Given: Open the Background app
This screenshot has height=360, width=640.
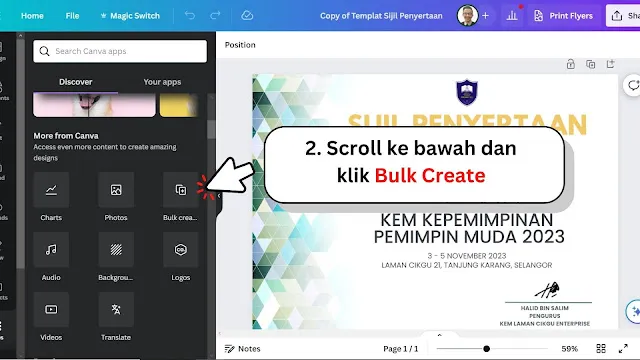Looking at the screenshot, I should (x=116, y=250).
